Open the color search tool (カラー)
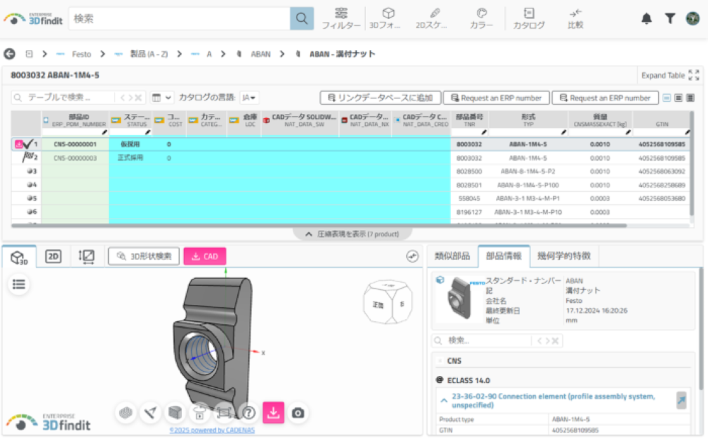This screenshot has width=708, height=439. coord(481,18)
